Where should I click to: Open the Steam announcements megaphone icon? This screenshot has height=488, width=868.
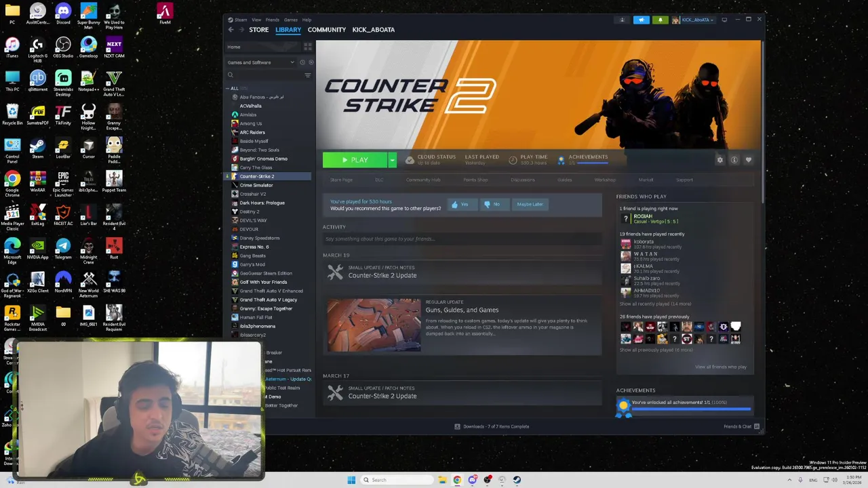click(x=642, y=20)
